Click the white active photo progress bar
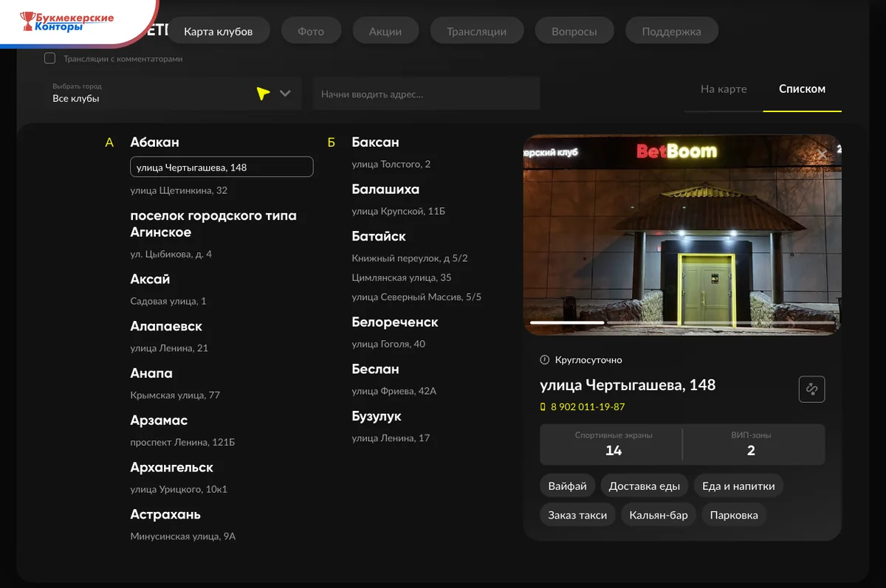886x588 pixels. (x=567, y=322)
